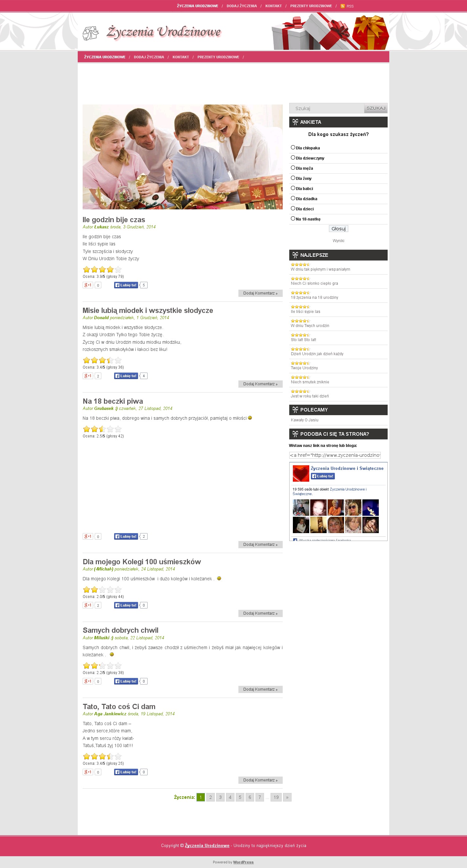Image resolution: width=467 pixels, height=868 pixels.
Task: Go to page 2 of życzenia pagination
Action: click(211, 797)
